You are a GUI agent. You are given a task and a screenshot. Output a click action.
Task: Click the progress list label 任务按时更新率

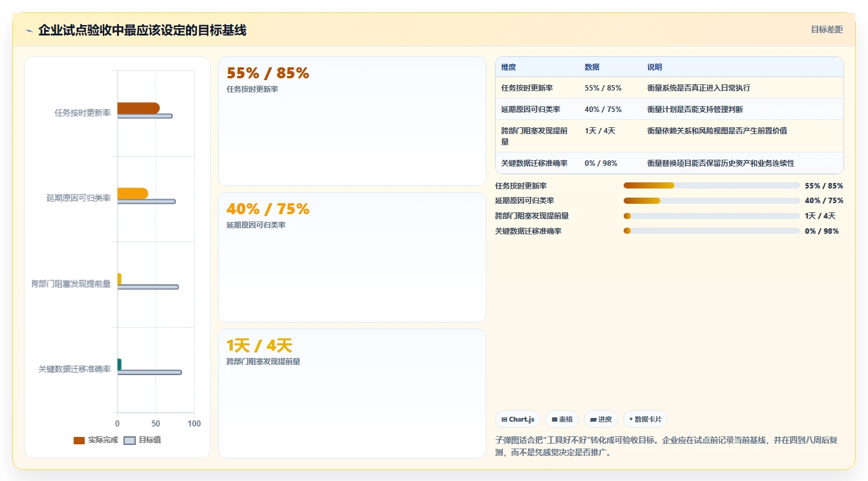click(521, 185)
